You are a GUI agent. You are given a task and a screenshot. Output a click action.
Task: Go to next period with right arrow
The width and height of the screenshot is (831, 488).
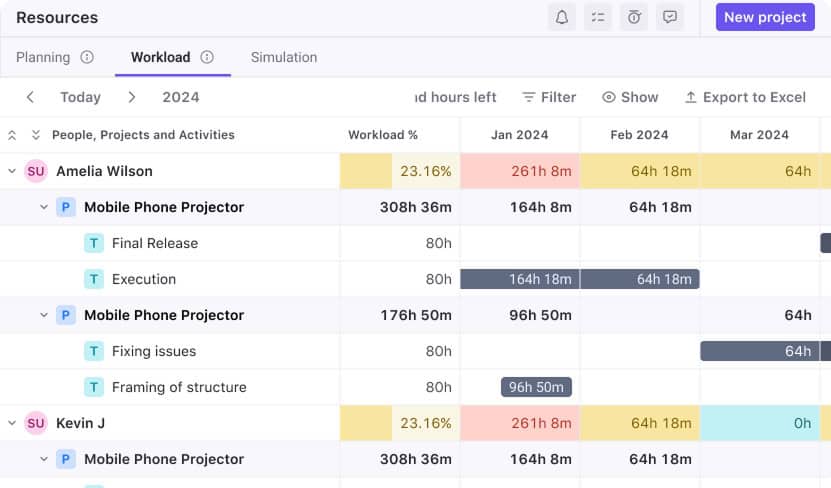tap(132, 97)
